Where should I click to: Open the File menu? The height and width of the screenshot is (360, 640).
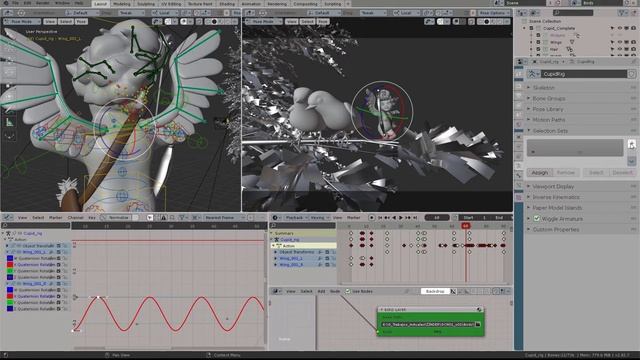click(16, 3)
